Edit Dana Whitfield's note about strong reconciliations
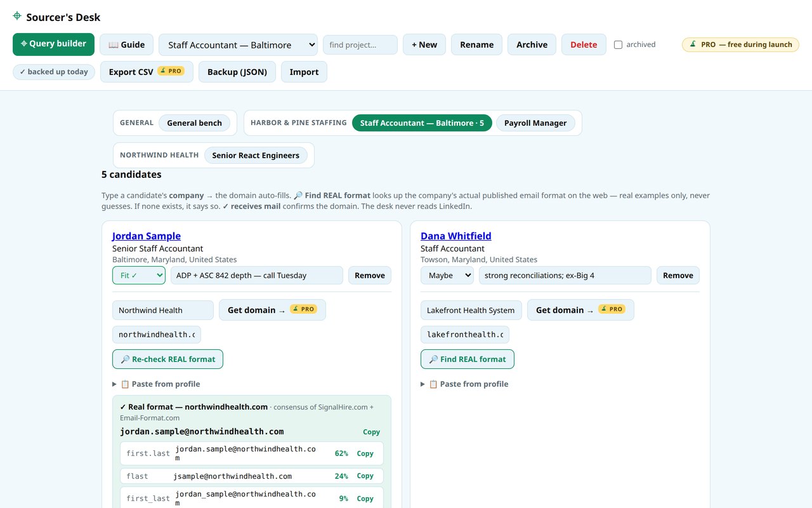This screenshot has width=812, height=508. point(565,275)
